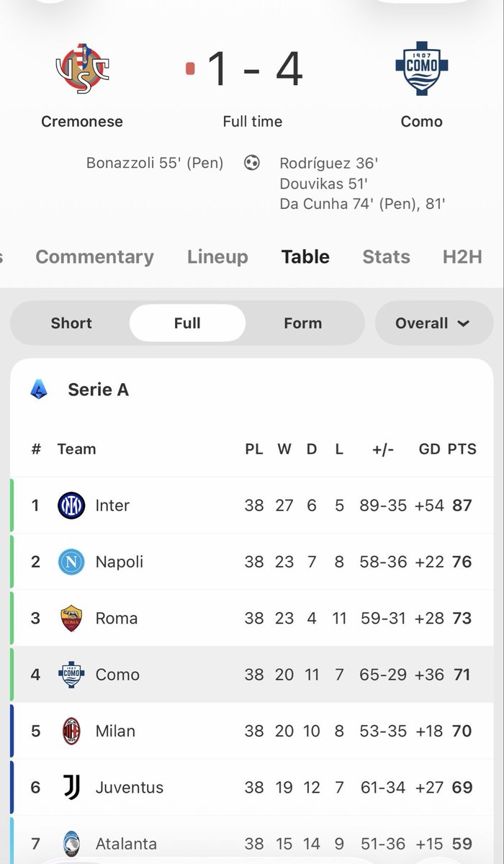
Task: Select the Inter team badge
Action: tap(71, 505)
